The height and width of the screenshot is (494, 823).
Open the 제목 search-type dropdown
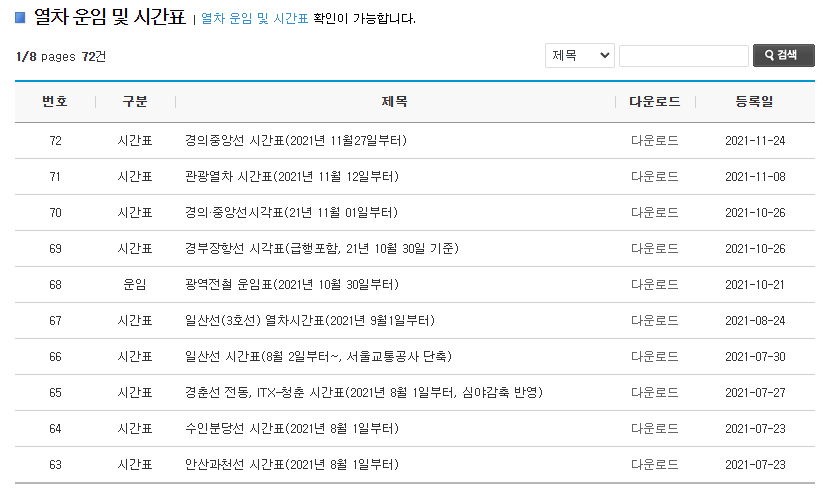(x=579, y=55)
